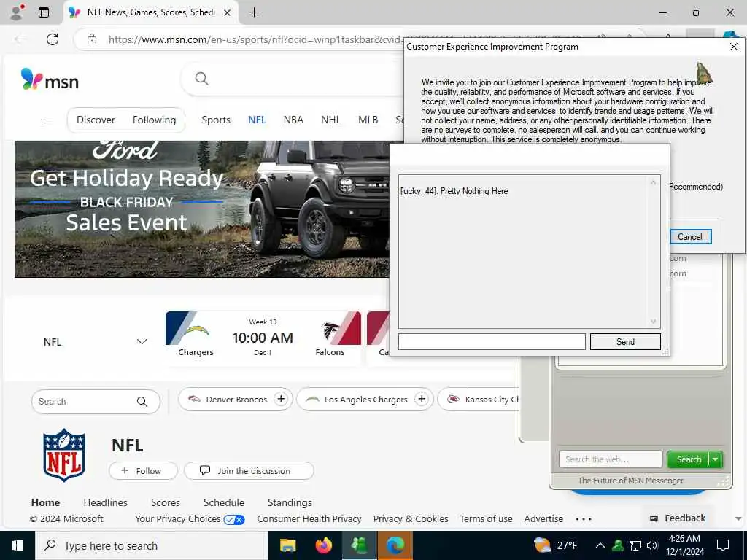Select the Kansas City team chip

coord(479,399)
